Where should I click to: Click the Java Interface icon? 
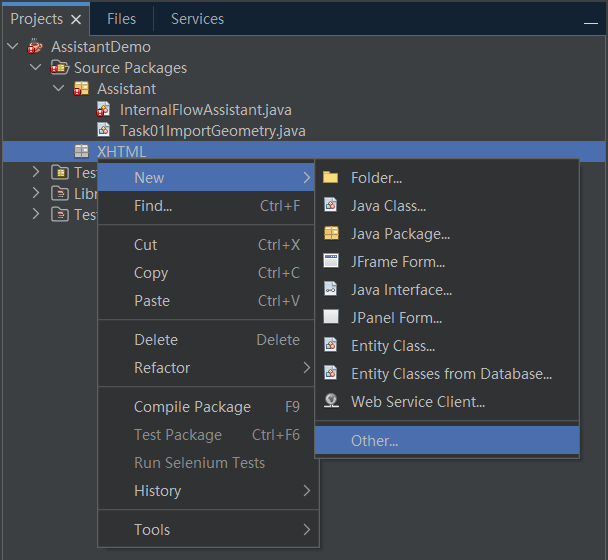[331, 290]
